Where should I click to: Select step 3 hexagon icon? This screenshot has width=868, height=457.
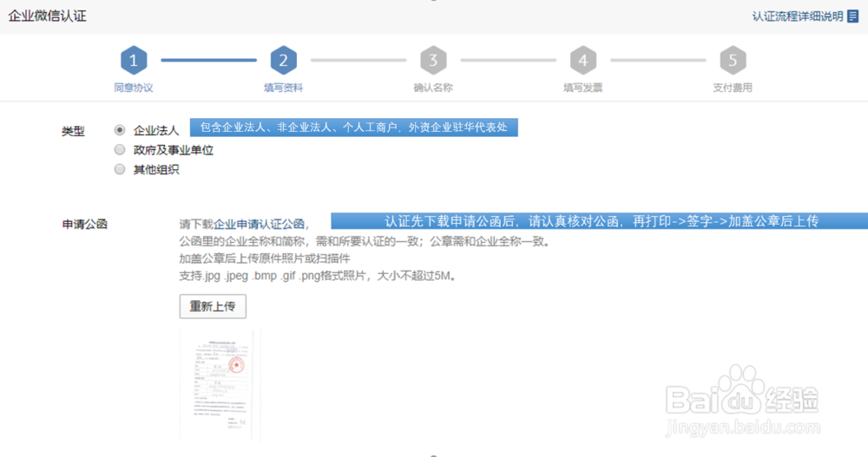coord(433,61)
